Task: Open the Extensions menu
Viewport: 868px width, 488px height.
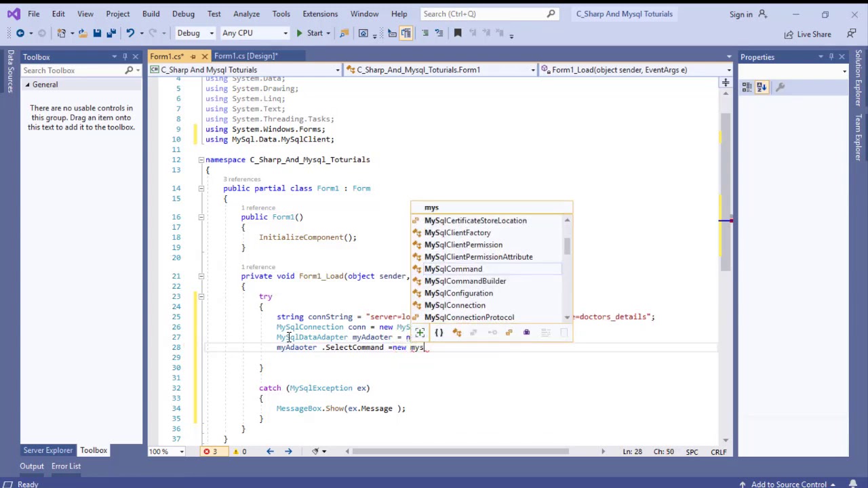Action: pyautogui.click(x=320, y=14)
